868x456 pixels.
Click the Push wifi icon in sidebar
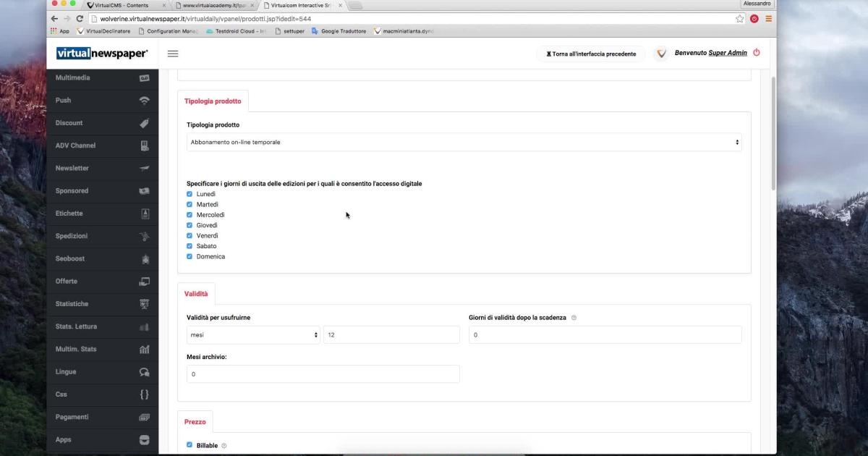(x=144, y=101)
